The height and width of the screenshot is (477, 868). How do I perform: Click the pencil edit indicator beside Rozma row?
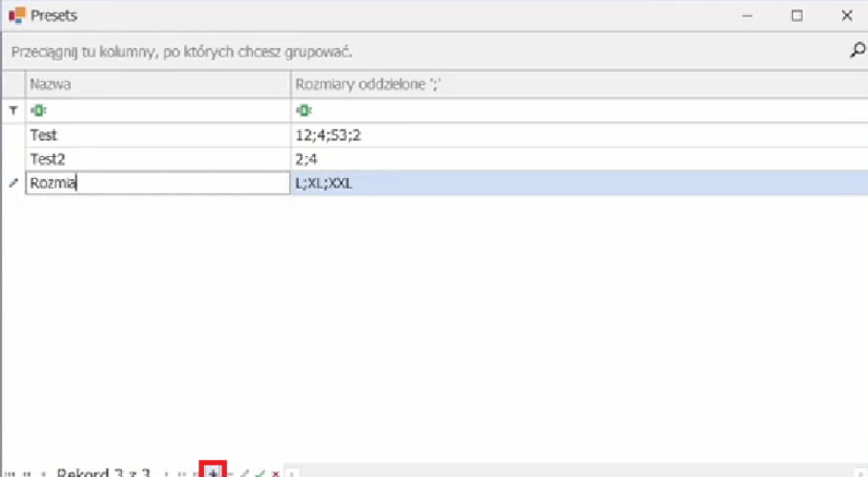[12, 183]
